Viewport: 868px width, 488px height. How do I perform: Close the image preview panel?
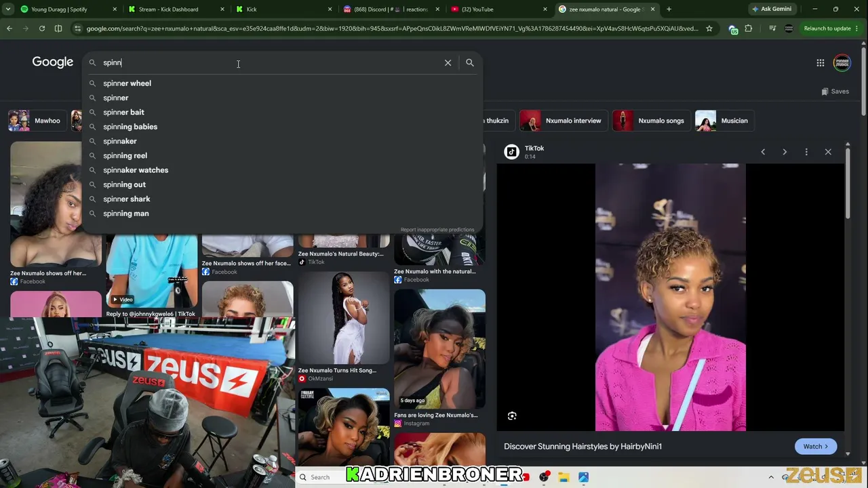click(x=828, y=152)
